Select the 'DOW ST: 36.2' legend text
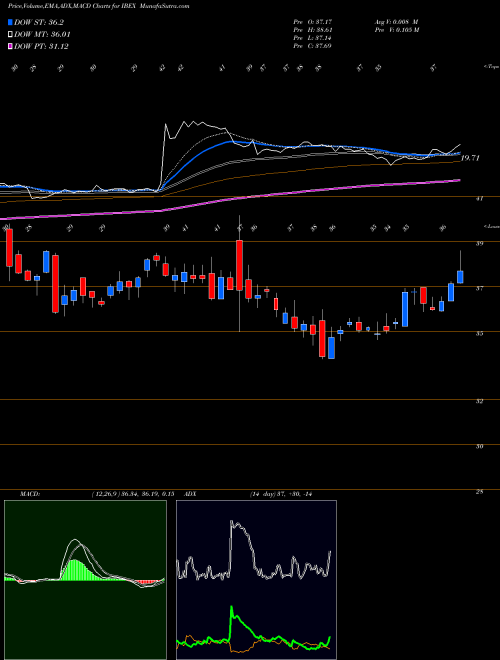Image resolution: width=500 pixels, height=660 pixels. pos(39,22)
